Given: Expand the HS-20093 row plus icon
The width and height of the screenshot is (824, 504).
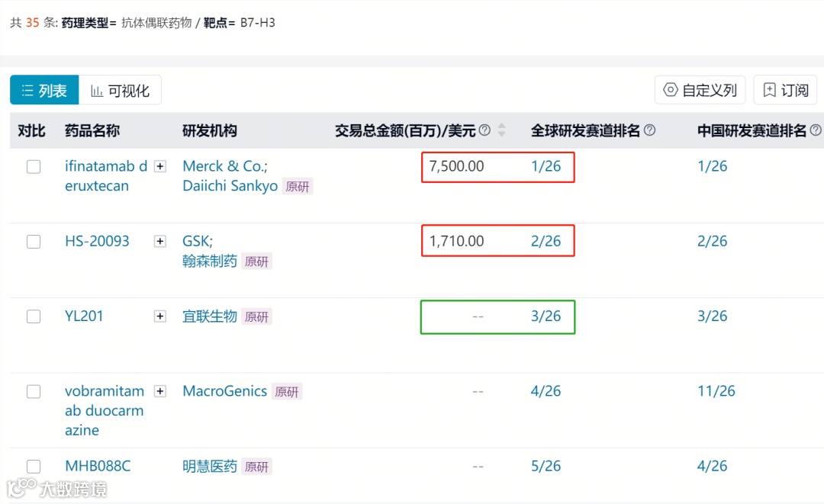Looking at the screenshot, I should 160,241.
